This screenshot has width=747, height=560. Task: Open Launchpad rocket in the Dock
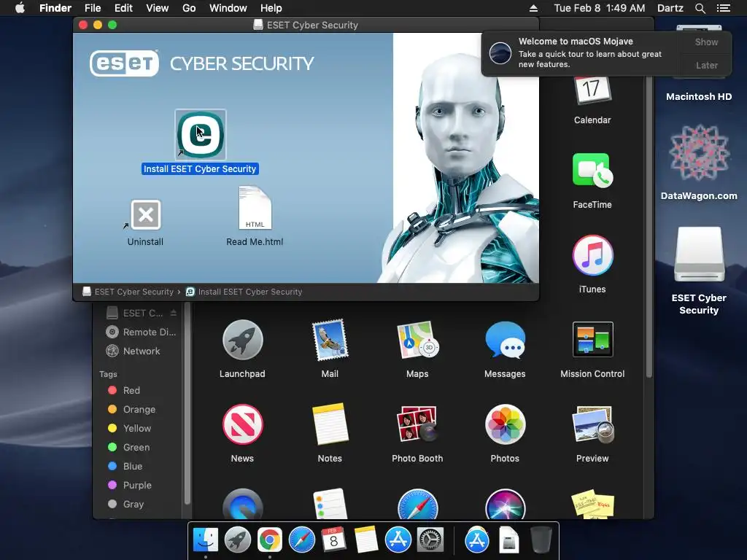(238, 540)
